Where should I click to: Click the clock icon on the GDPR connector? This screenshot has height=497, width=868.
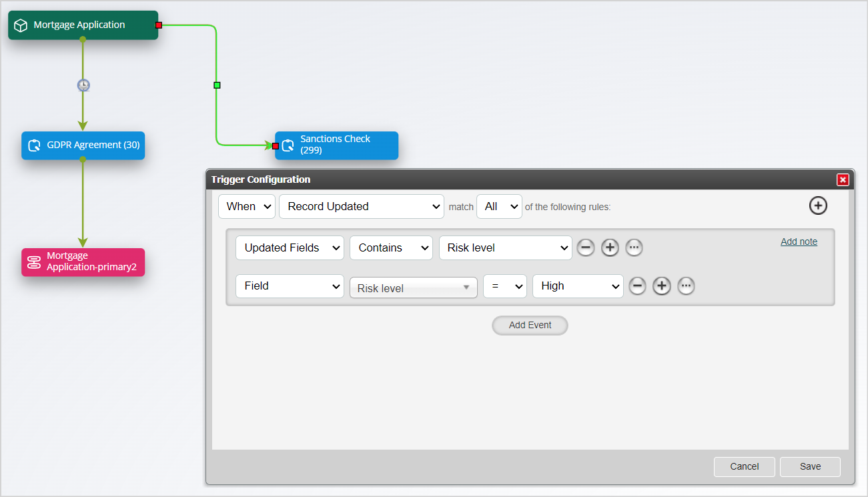[83, 85]
